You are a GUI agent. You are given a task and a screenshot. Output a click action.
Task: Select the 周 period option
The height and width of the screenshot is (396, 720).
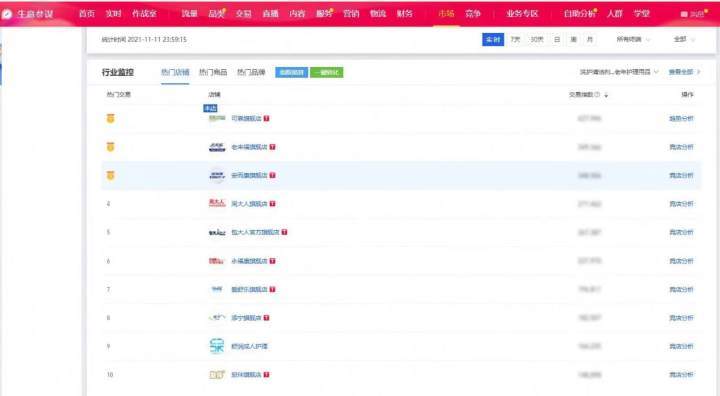[x=573, y=40]
